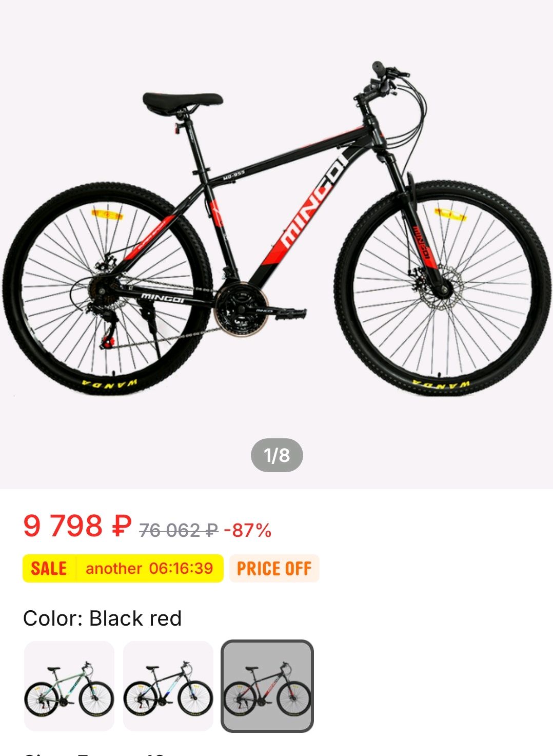Tap the yellow reflector on the front wheel
Screen dimensions: 553x756
450,213
